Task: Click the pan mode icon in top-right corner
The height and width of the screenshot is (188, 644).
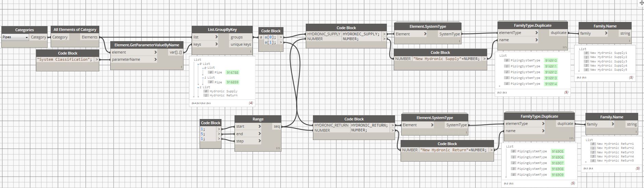Action: point(641,2)
